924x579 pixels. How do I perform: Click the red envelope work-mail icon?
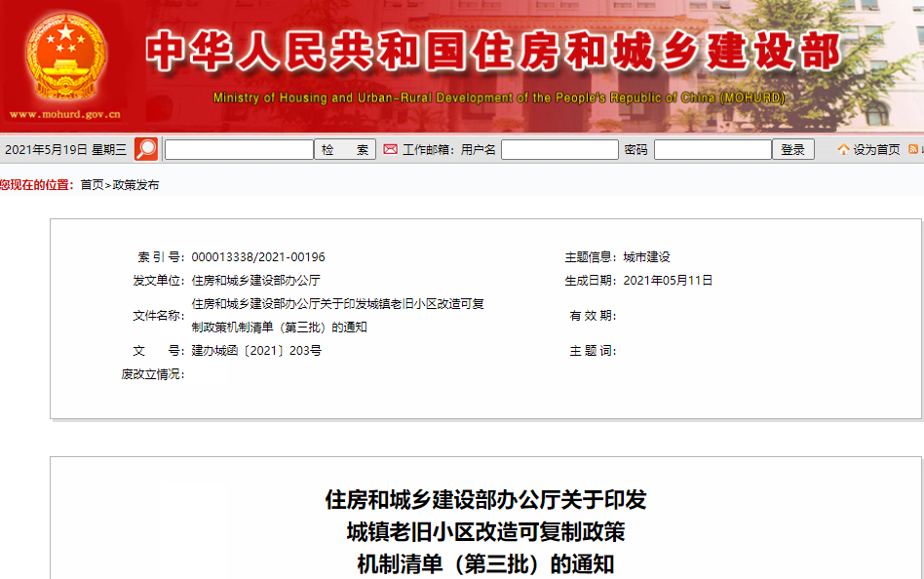click(x=390, y=149)
